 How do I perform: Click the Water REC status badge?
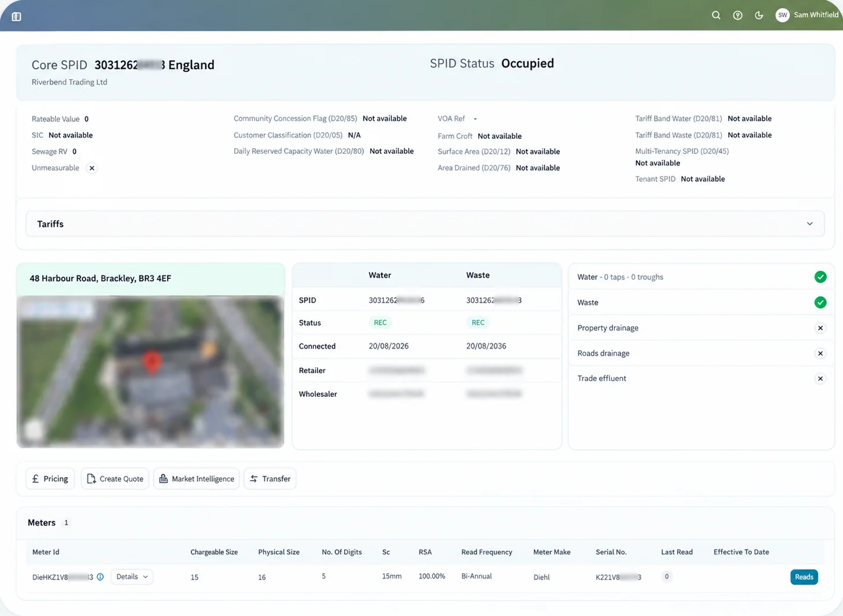click(380, 323)
